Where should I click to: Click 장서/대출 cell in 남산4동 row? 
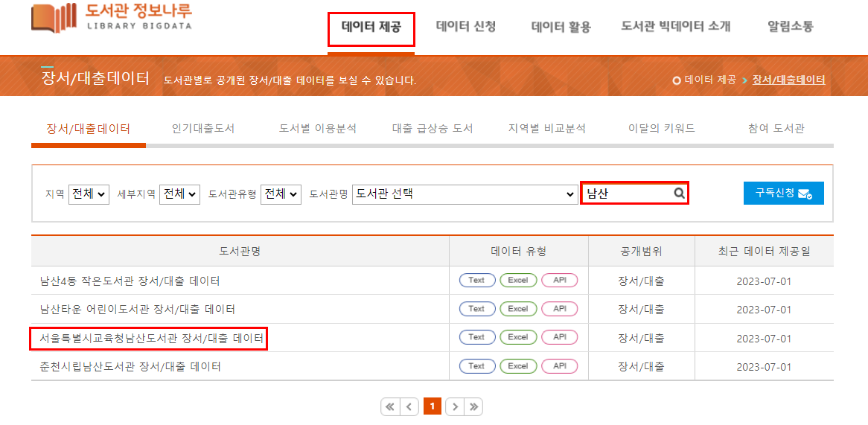pyautogui.click(x=641, y=281)
